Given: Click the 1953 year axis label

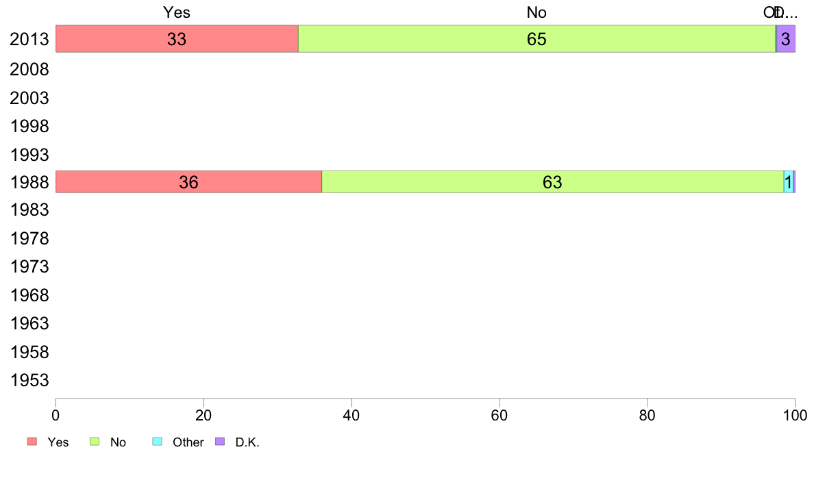Looking at the screenshot, I should click(29, 381).
